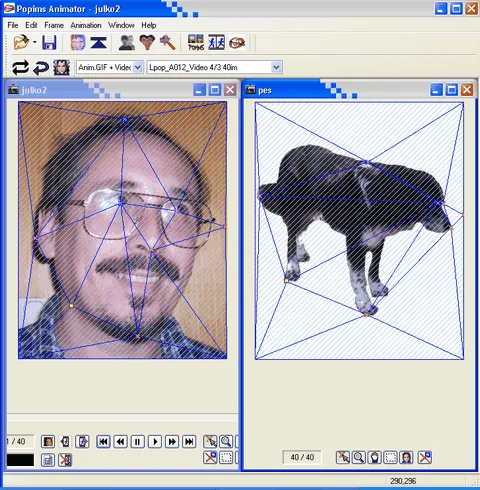Click the mesh control point at dog's front paw
This screenshot has height=490, width=480.
tap(366, 313)
